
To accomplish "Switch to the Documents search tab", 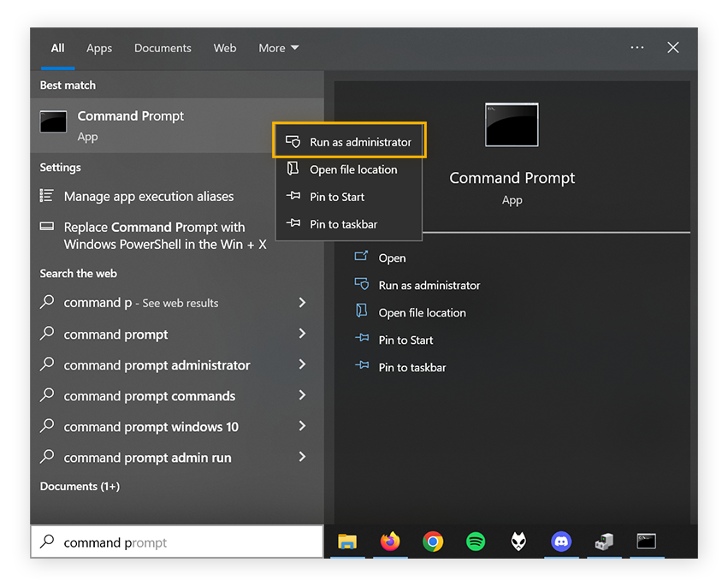I will (163, 48).
